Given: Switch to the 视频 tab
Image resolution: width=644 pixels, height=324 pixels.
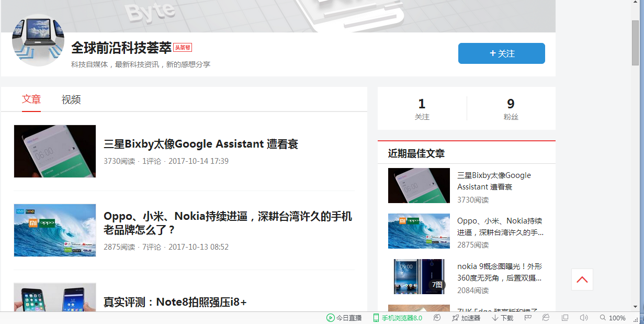Looking at the screenshot, I should (x=71, y=99).
